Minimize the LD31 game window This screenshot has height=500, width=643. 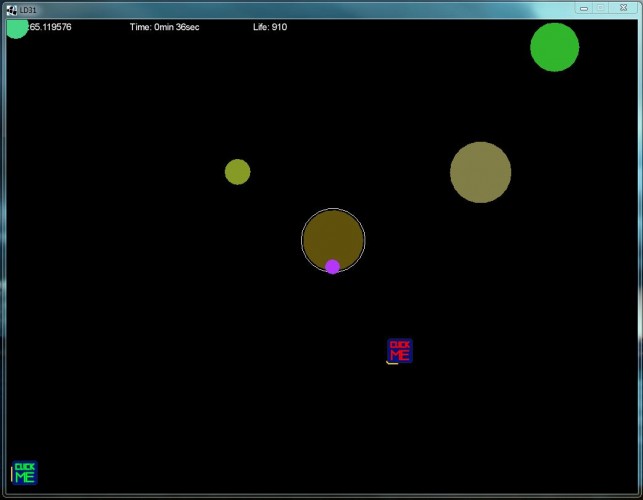[x=584, y=8]
